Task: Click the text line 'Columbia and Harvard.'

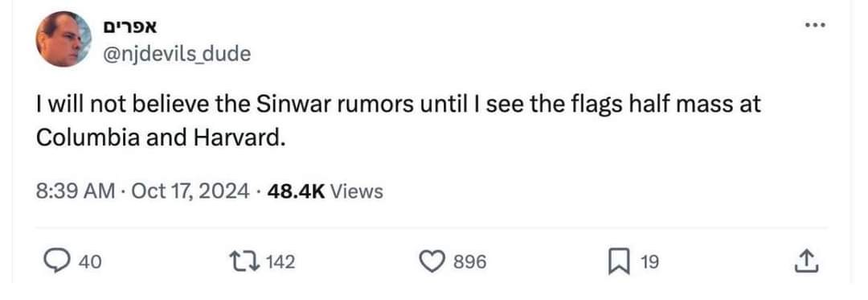Action: (x=161, y=138)
